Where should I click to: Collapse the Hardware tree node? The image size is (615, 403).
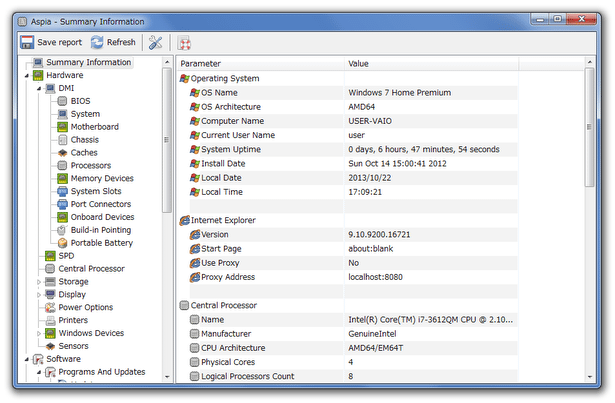click(x=27, y=76)
